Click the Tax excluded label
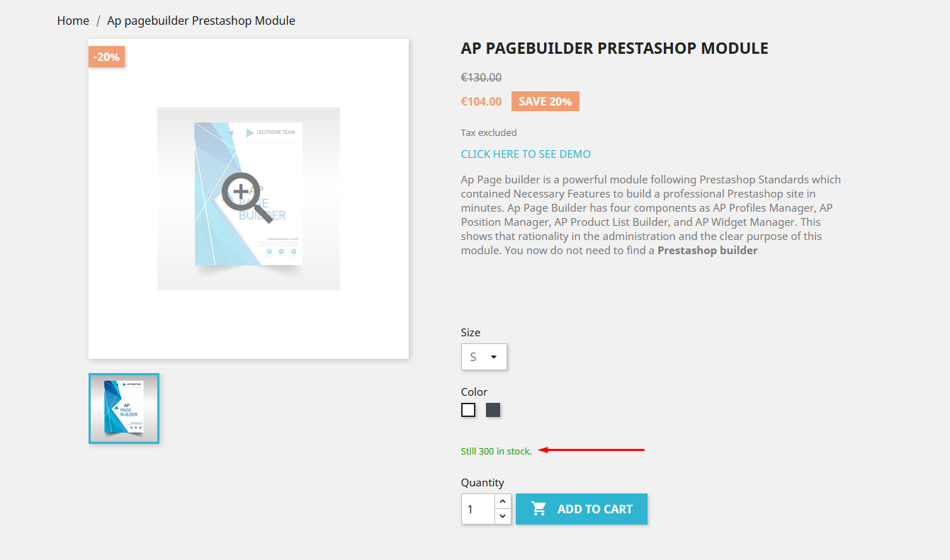Screen dimensions: 950x560 [x=489, y=132]
